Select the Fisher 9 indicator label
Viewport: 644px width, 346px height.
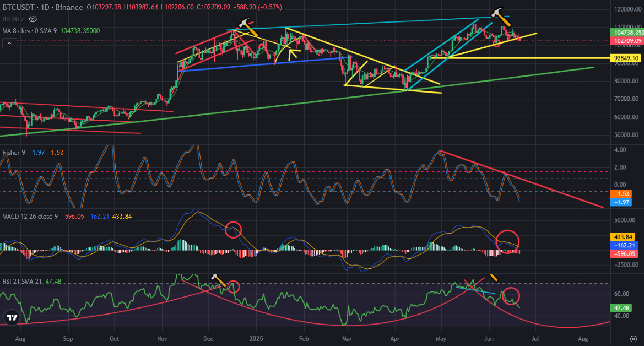[14, 153]
